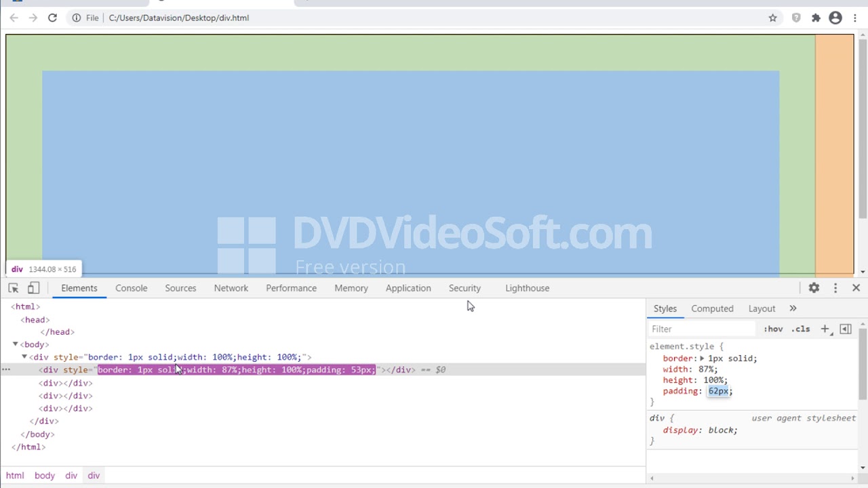
Task: Reload the page with refresh icon
Action: (52, 18)
